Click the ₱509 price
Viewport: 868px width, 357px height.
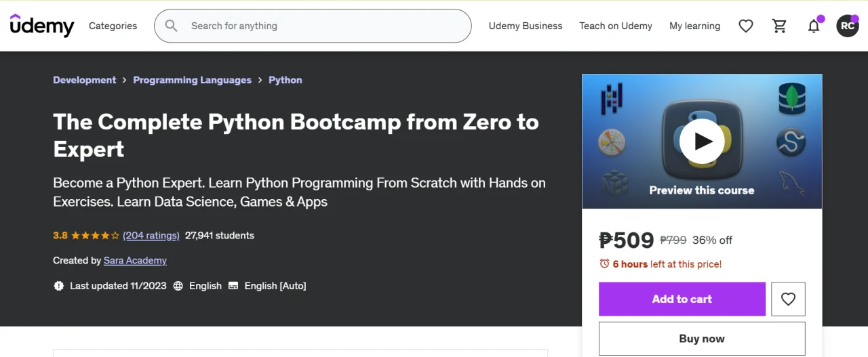click(x=627, y=240)
